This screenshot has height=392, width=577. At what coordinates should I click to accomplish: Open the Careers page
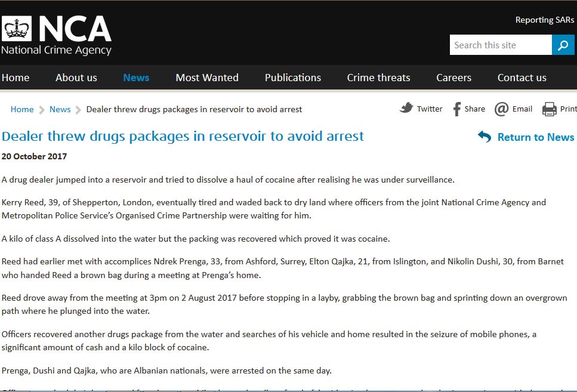453,78
